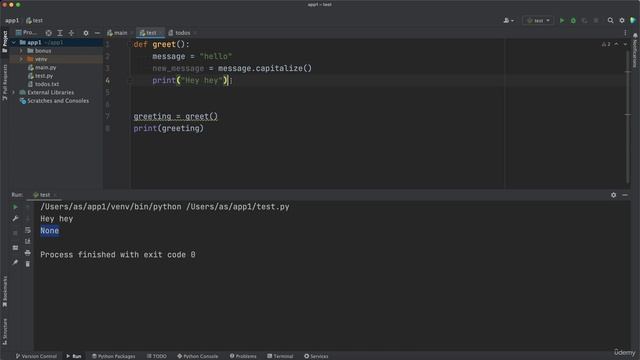Click line 4 fold gutter marker
The height and width of the screenshot is (360, 640).
point(130,80)
